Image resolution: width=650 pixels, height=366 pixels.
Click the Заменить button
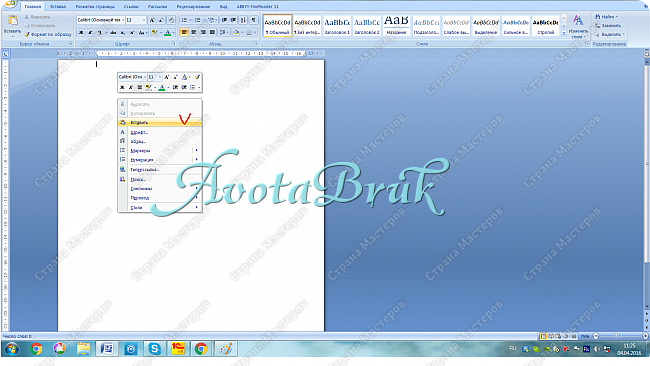(x=608, y=26)
